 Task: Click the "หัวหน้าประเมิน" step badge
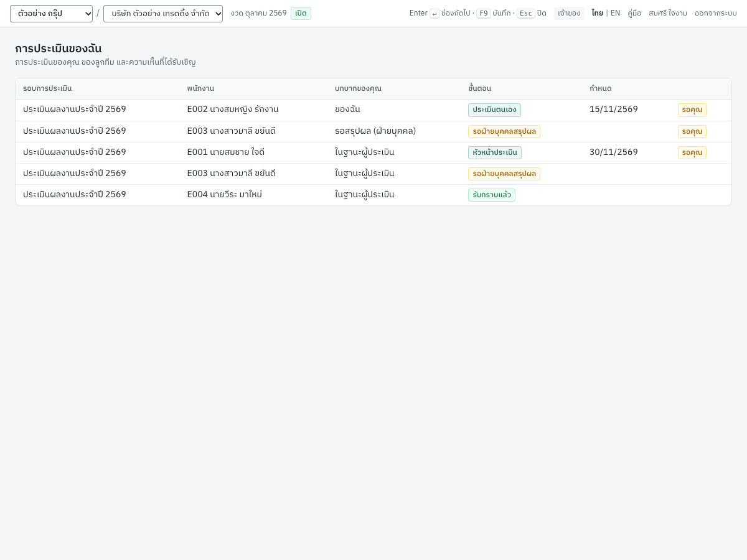(495, 152)
